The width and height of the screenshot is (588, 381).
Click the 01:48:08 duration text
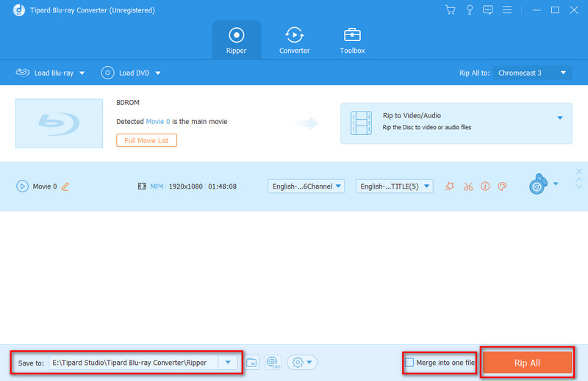pyautogui.click(x=222, y=186)
